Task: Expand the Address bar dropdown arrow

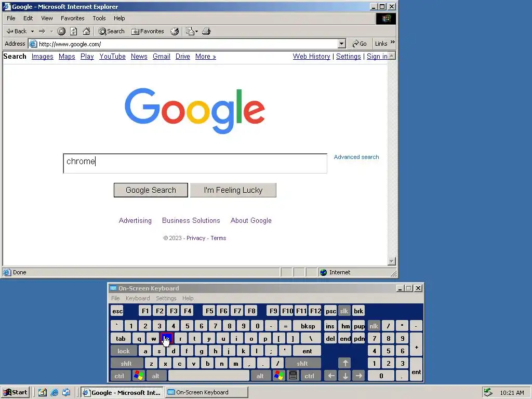Action: click(x=342, y=44)
